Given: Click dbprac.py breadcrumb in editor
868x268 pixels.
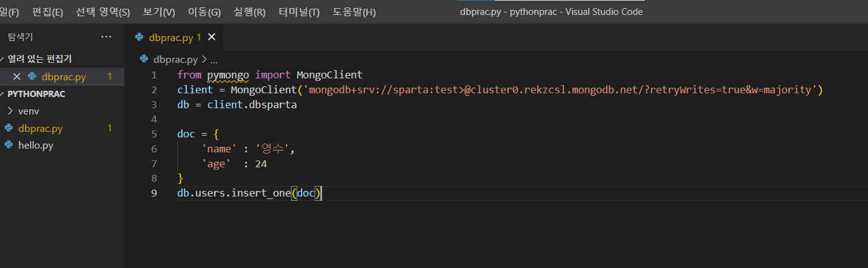Looking at the screenshot, I should click(175, 60).
